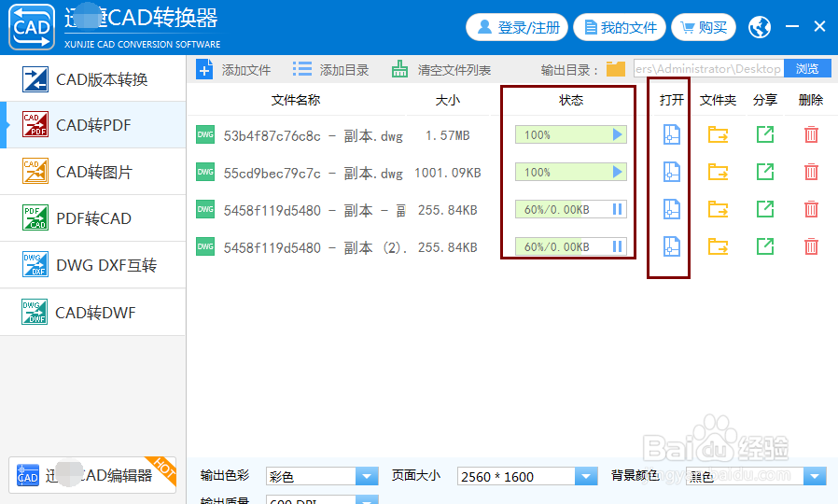This screenshot has height=504, width=838.
Task: Open output folder for 53b4f87c76c8c row
Action: click(x=718, y=134)
